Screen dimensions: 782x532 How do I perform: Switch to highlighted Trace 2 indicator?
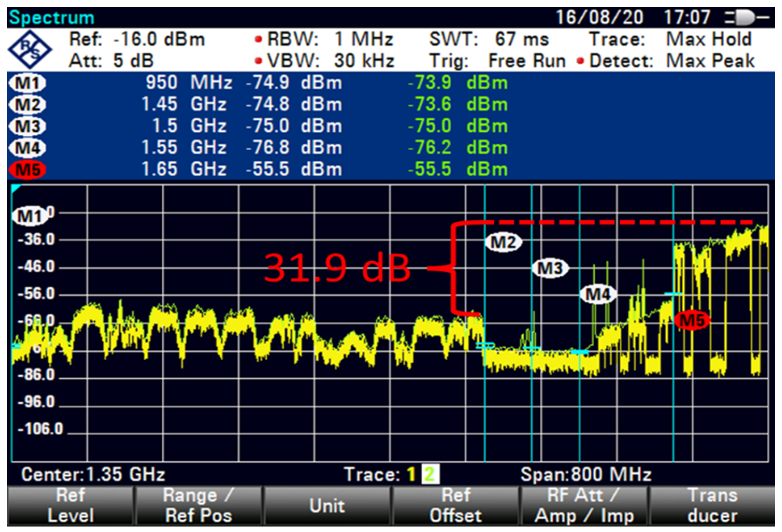pyautogui.click(x=430, y=475)
